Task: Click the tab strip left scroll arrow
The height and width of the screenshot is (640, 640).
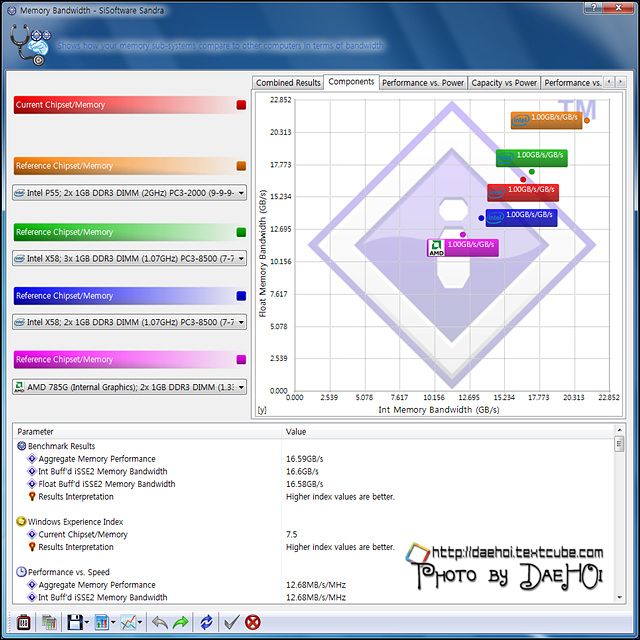Action: 609,82
